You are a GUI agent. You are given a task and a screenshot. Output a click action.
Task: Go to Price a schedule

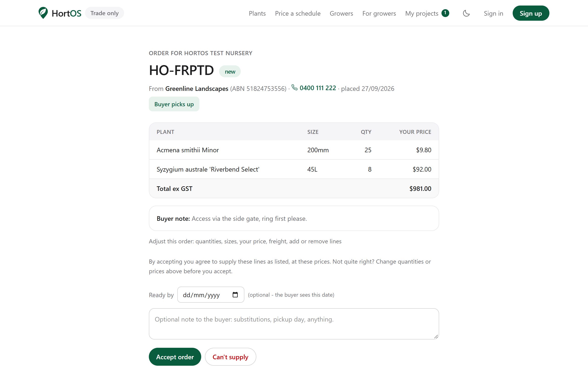click(x=298, y=13)
